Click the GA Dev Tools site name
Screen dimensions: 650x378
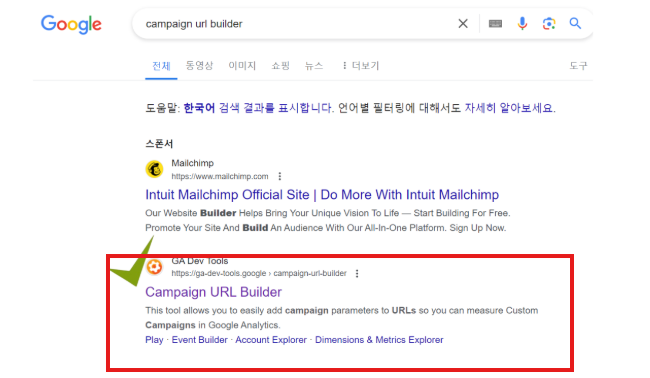click(x=200, y=261)
